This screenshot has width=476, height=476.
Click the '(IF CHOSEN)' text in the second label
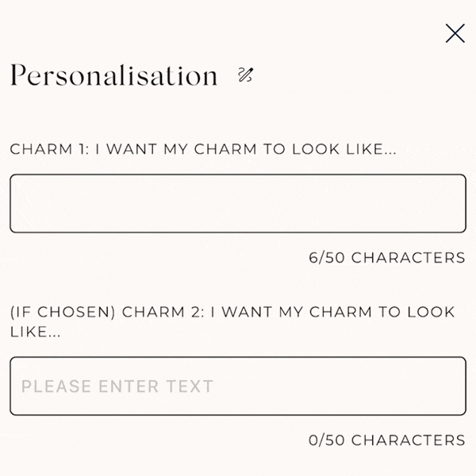point(63,312)
